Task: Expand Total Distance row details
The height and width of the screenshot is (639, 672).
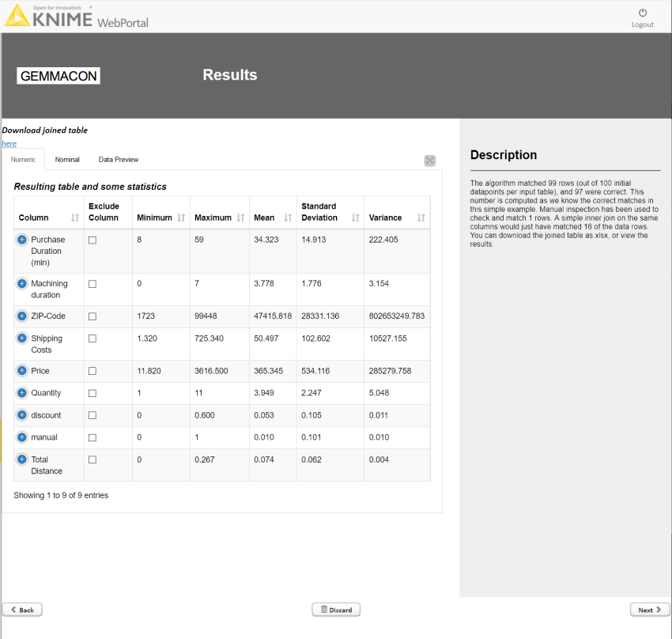Action: point(22,459)
